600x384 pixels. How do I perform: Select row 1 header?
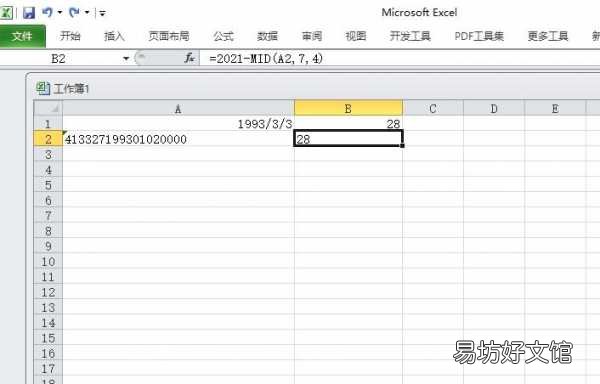coord(48,124)
